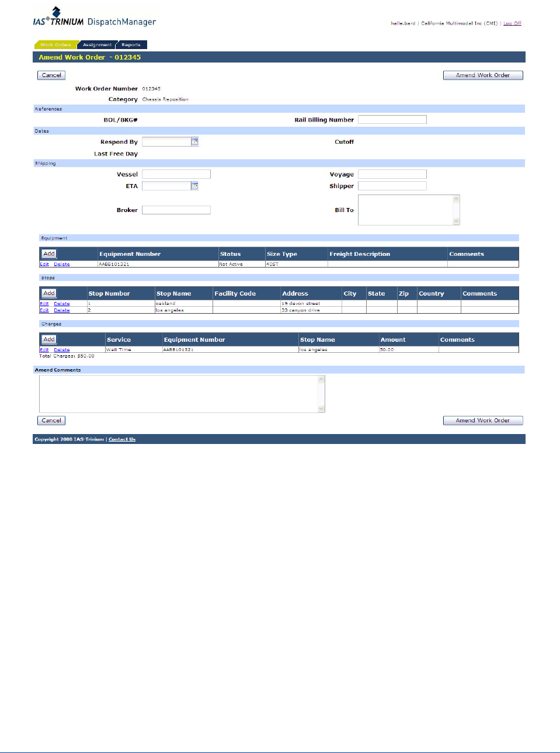Click the bottom Cancel button
Viewport: 560px width, 753px height.
click(51, 421)
